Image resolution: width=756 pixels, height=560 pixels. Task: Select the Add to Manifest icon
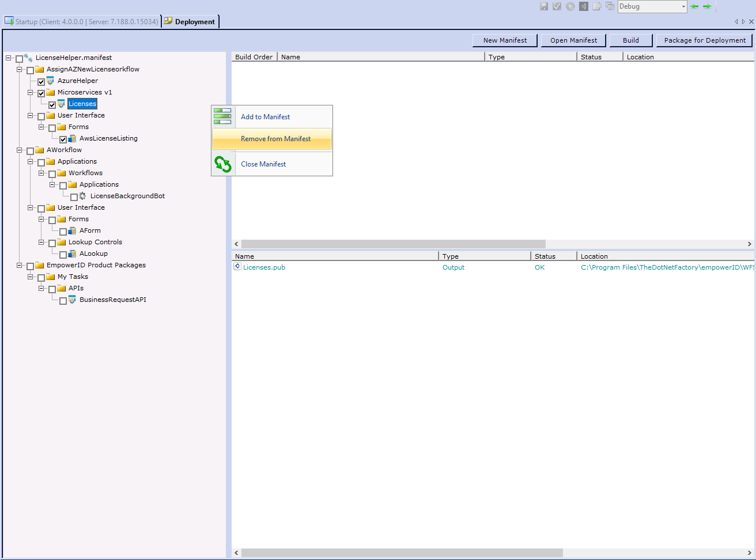point(222,115)
